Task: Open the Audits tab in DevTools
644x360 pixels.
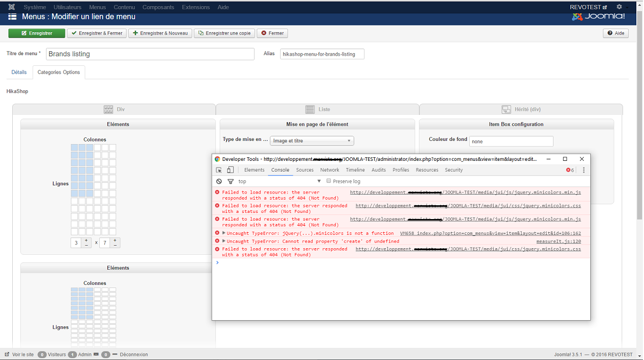Action: (379, 170)
